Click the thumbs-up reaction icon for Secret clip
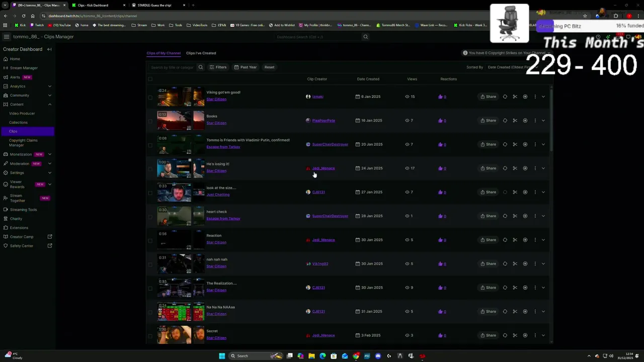 440,335
